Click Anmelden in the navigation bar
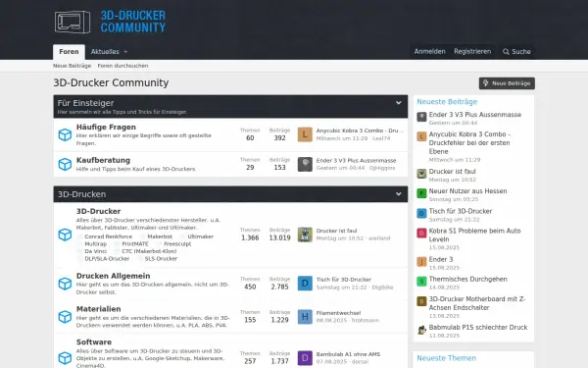This screenshot has width=588, height=368. (430, 51)
